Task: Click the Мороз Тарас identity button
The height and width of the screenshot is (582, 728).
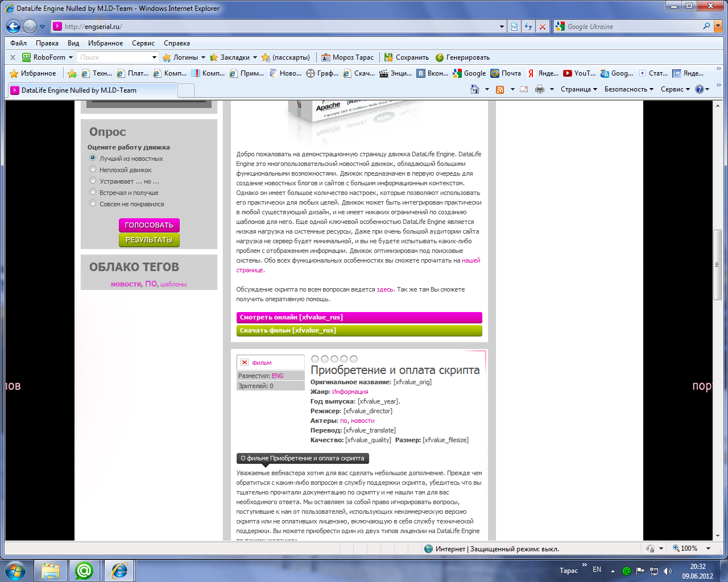Action: tap(348, 57)
